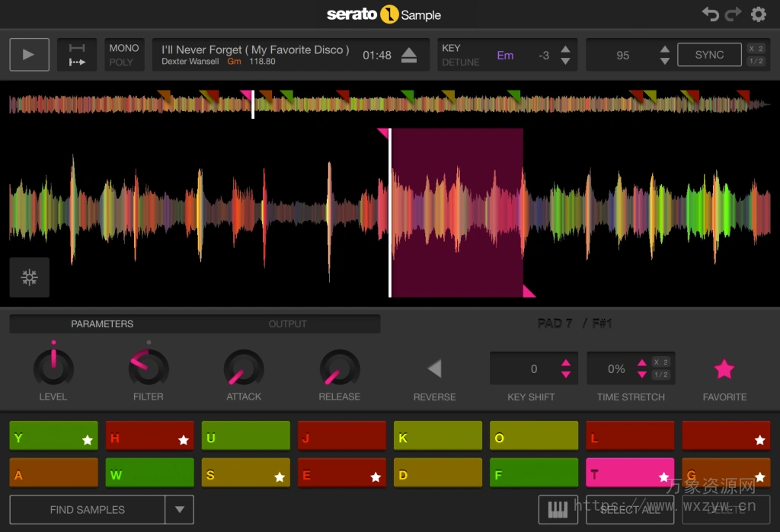This screenshot has height=532, width=780.
Task: Click the keyboard icon near Select All
Action: [559, 509]
